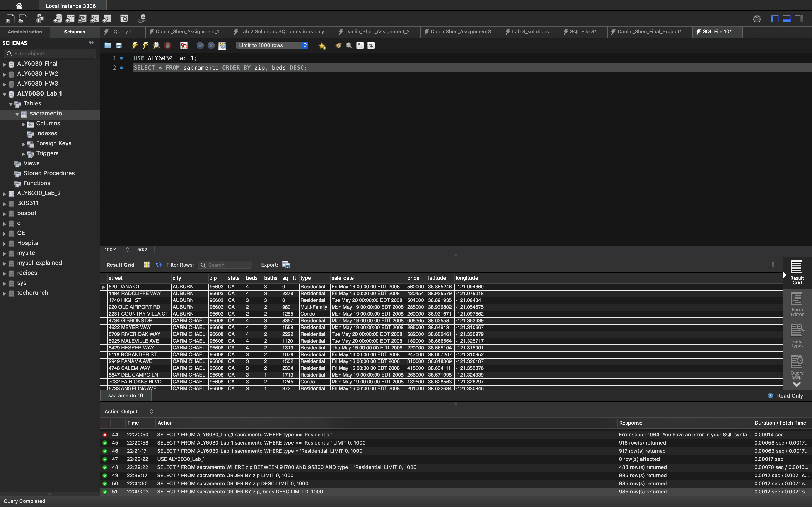Switch to the Administration tab
The height and width of the screenshot is (507, 812).
pyautogui.click(x=25, y=32)
